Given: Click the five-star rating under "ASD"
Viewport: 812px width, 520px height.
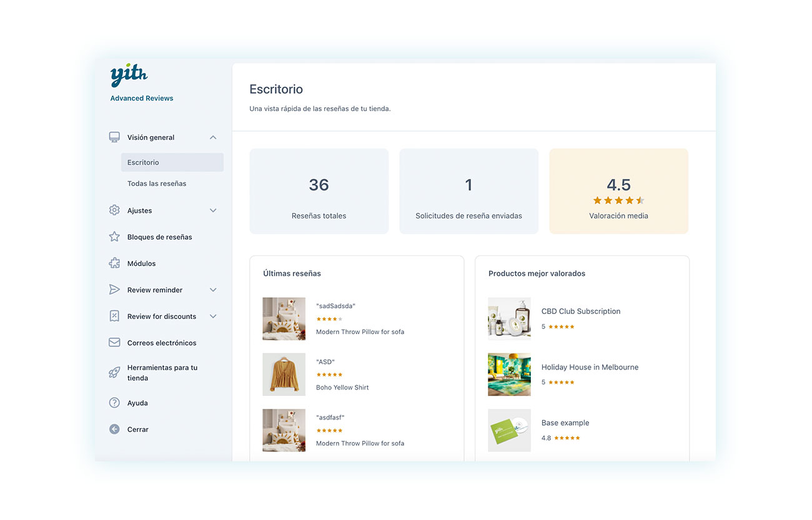Looking at the screenshot, I should [329, 375].
